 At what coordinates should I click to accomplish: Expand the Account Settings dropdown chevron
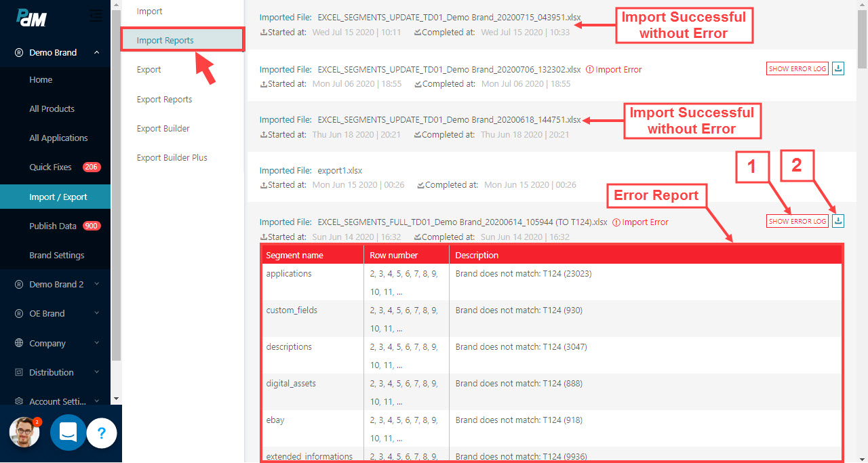[x=96, y=401]
